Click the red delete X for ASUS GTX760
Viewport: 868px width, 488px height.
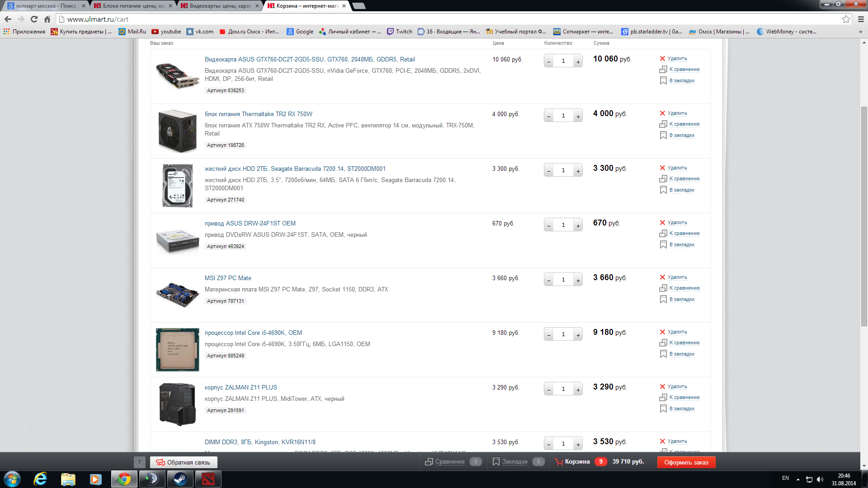coord(662,59)
